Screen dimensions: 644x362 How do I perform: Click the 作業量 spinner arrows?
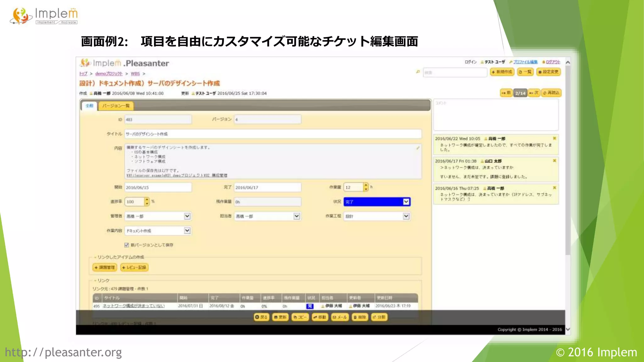coord(366,187)
